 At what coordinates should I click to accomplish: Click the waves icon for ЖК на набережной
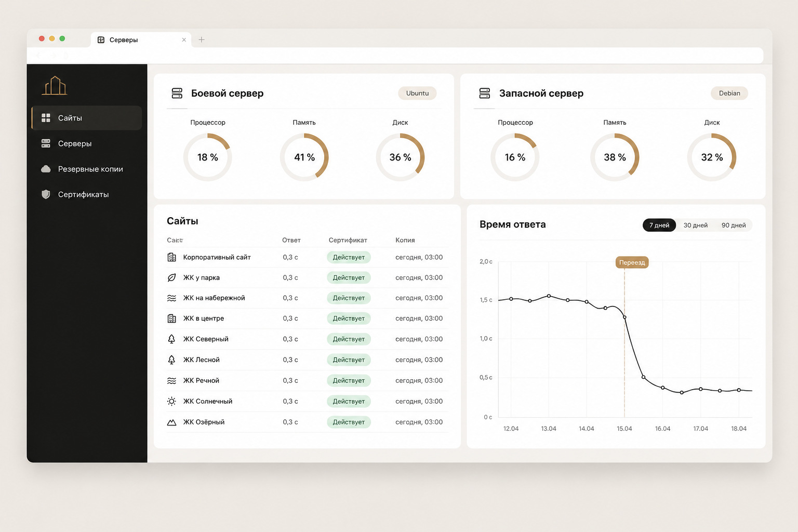point(171,298)
